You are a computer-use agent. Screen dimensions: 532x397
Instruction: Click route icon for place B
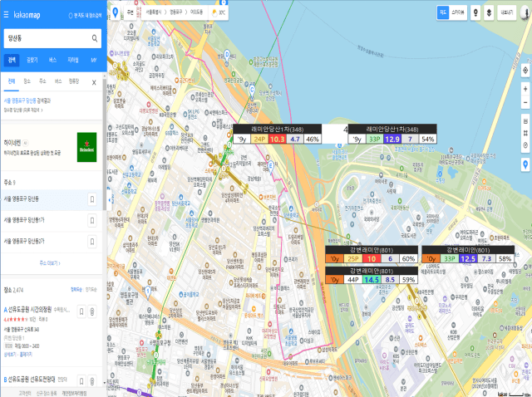coord(92,381)
